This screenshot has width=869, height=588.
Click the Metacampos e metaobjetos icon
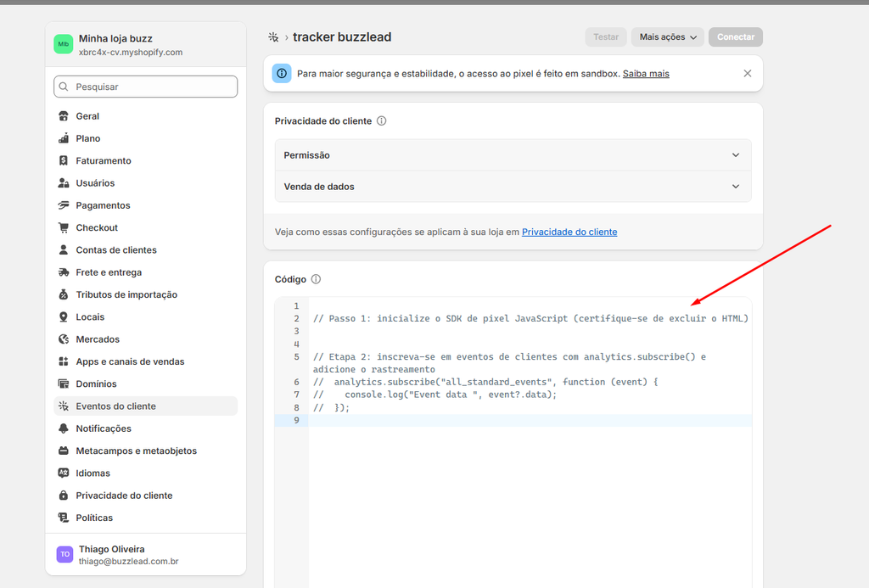[x=64, y=451]
